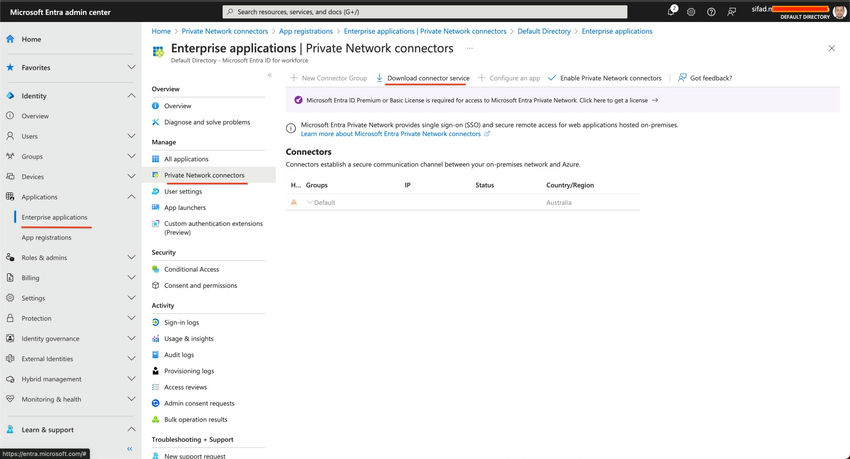Click the license banner arrow icon
850x459 pixels.
[655, 100]
